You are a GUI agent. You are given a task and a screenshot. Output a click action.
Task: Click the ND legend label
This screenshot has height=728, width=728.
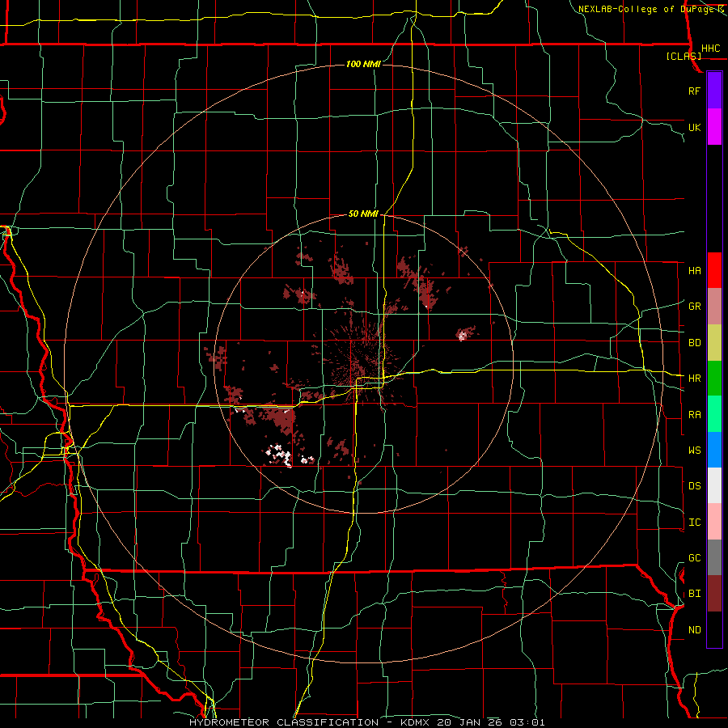coord(695,630)
